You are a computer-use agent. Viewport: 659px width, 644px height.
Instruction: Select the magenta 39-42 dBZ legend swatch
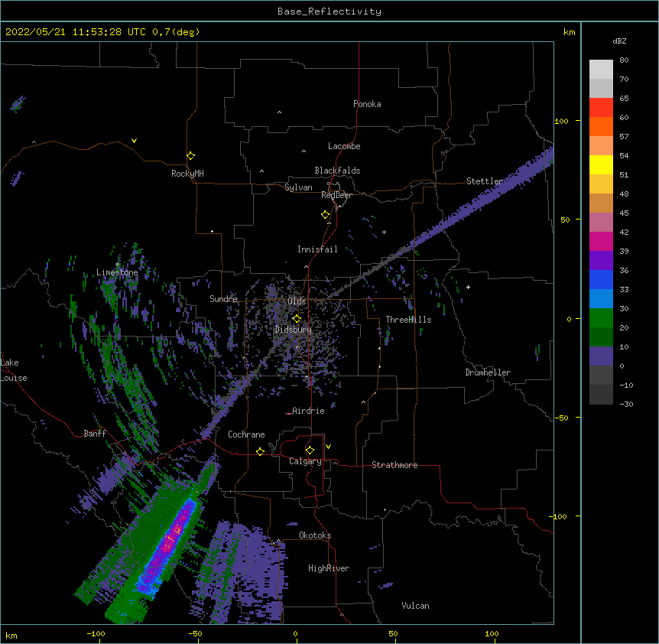[601, 241]
